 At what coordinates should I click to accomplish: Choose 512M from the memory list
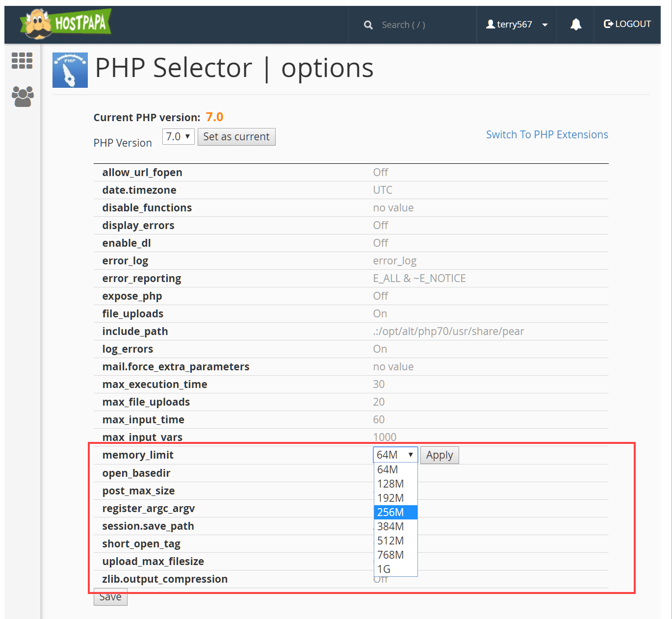[395, 541]
